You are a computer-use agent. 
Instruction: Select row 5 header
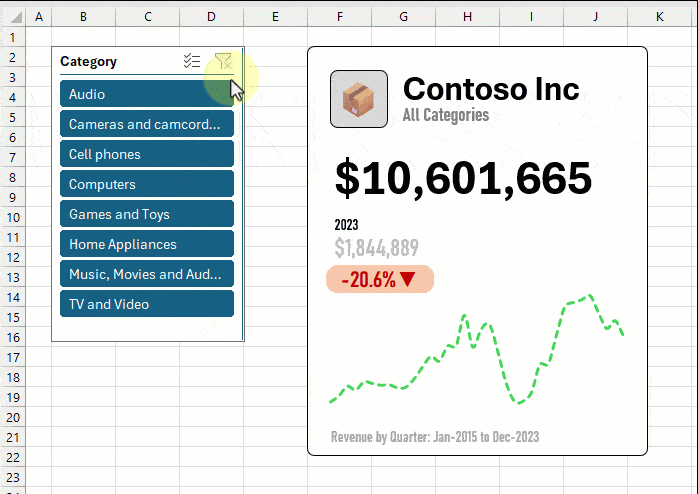click(x=13, y=117)
